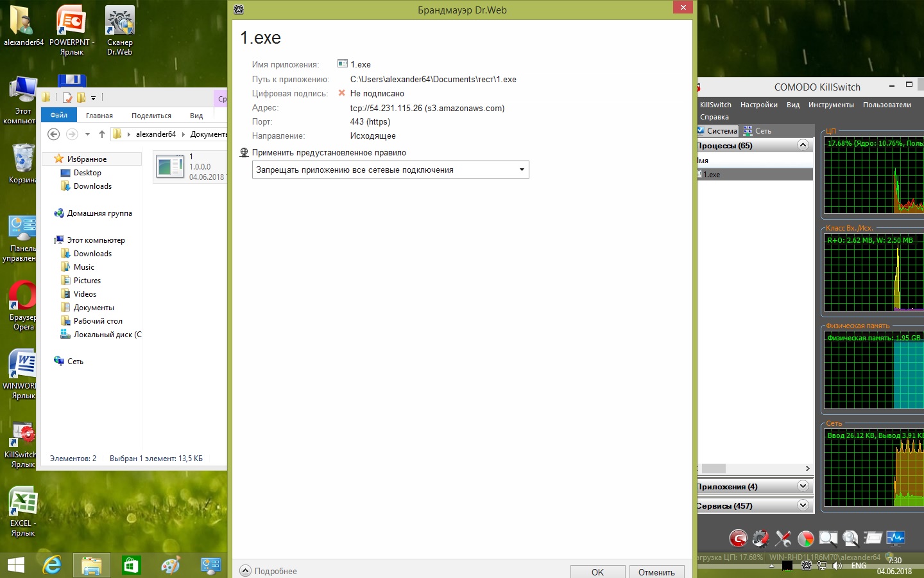Screen dimensions: 924x578
Task: Open the Файл tab in Explorer
Action: (59, 115)
